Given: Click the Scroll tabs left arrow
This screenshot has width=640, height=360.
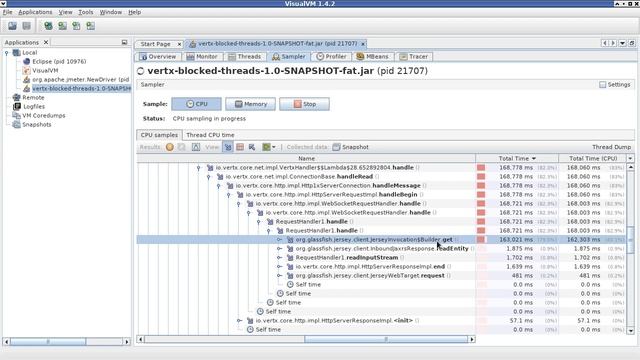Looking at the screenshot, I should point(604,43).
